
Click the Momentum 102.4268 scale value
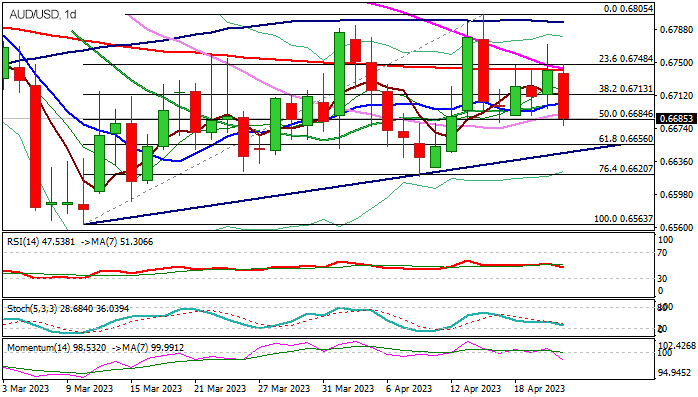pos(676,345)
